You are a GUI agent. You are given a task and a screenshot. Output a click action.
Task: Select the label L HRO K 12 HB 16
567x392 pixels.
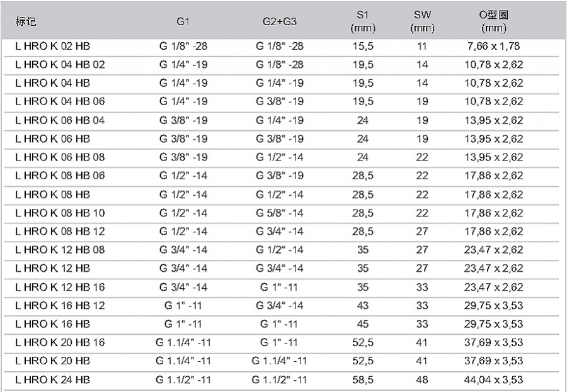point(60,287)
